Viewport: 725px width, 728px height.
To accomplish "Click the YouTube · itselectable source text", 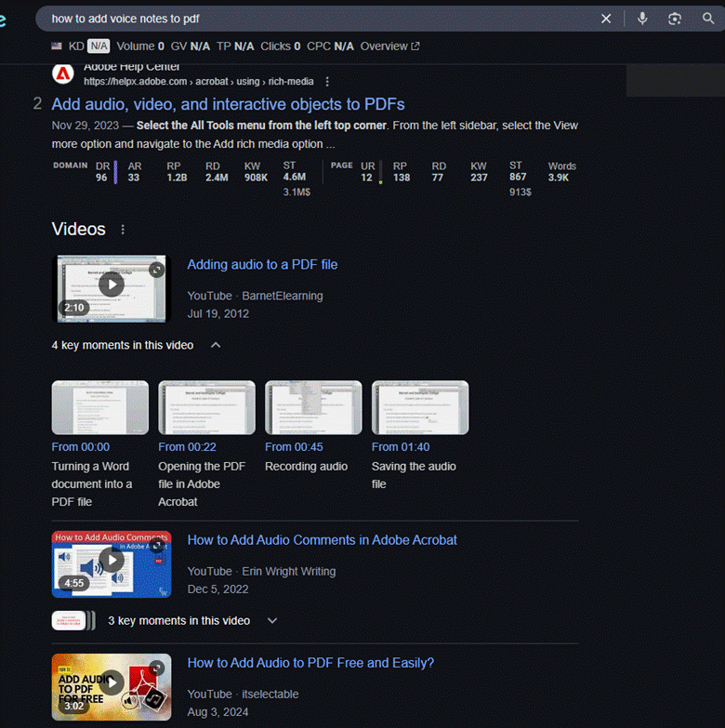I will pyautogui.click(x=243, y=695).
